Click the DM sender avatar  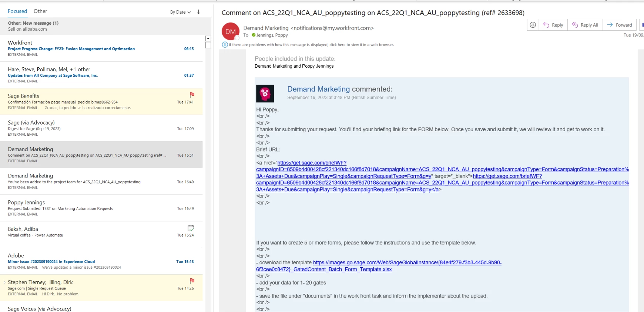pyautogui.click(x=231, y=32)
